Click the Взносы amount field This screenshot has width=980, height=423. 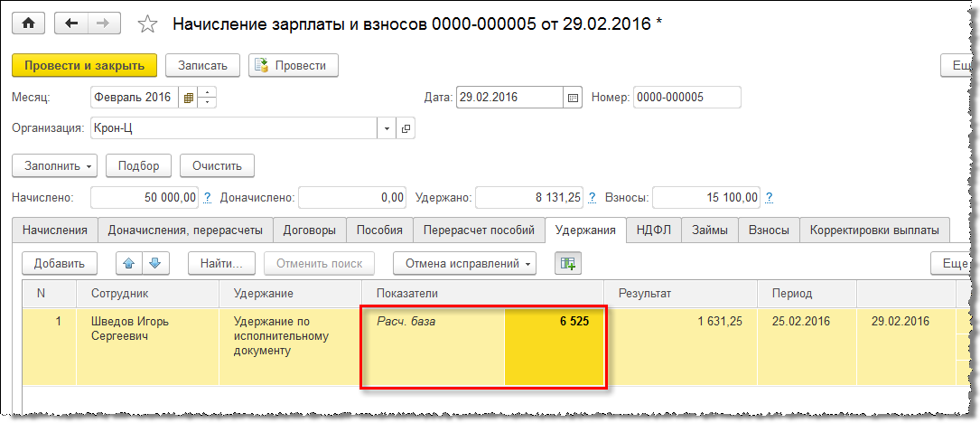[707, 198]
